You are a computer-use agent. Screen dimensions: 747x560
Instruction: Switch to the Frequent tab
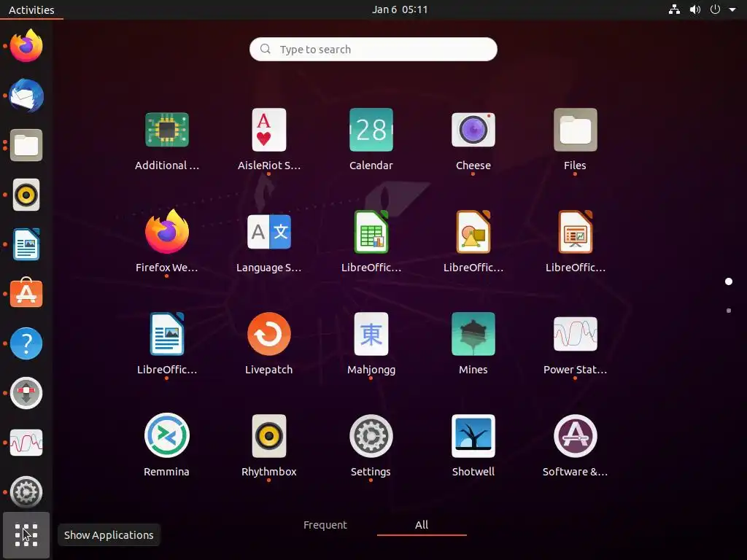(x=325, y=525)
